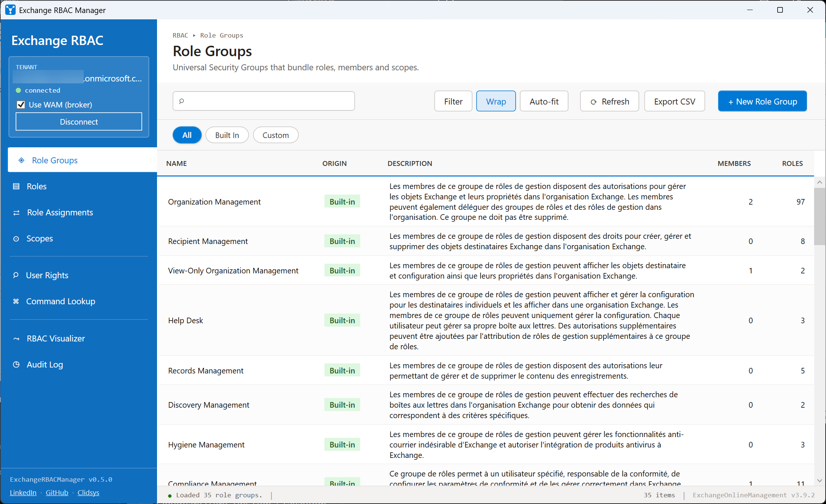Click the Built-in badge for Help Desk
Image resolution: width=826 pixels, height=504 pixels.
[342, 320]
